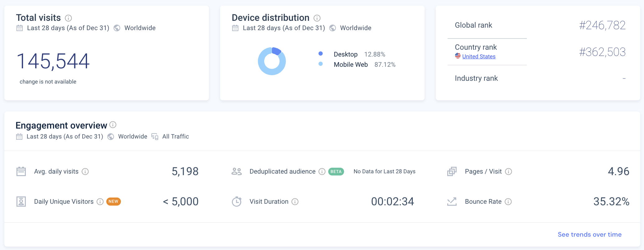Click See trends over time link
Screen dimensions: 644x250
(x=589, y=234)
